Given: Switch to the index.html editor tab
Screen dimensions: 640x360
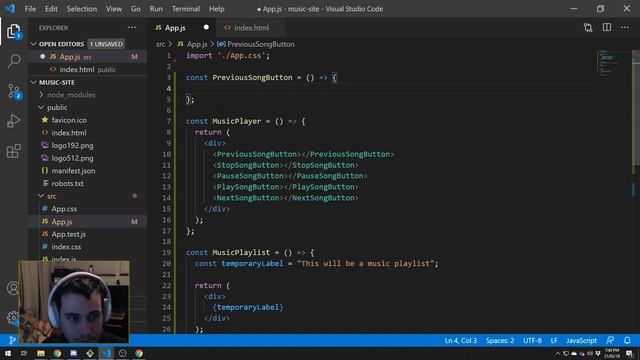Looking at the screenshot, I should [x=251, y=28].
